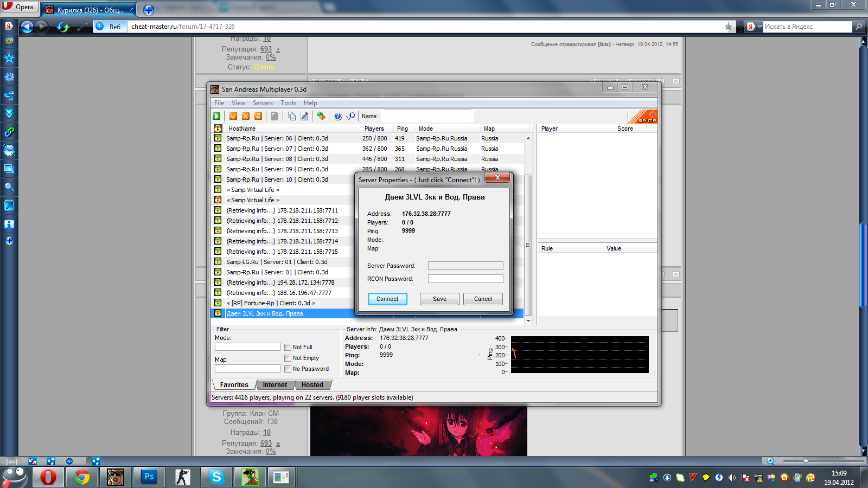Switch to the Internet tab

[x=275, y=385]
